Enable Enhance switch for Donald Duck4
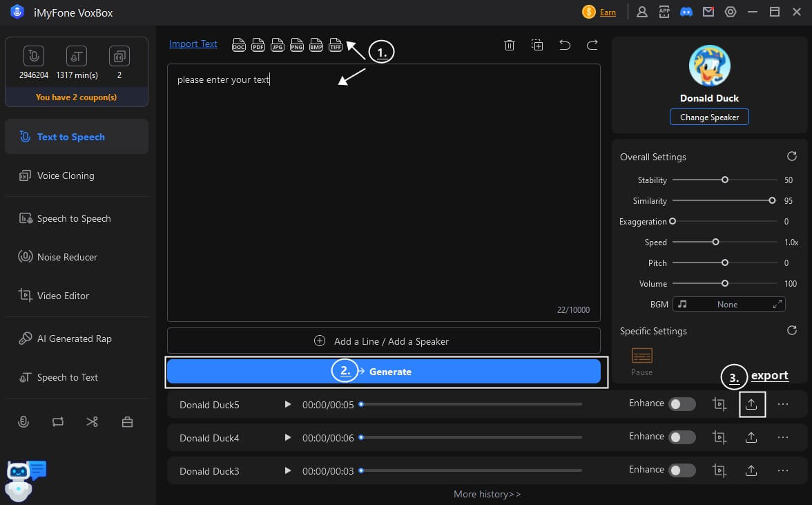 point(682,437)
